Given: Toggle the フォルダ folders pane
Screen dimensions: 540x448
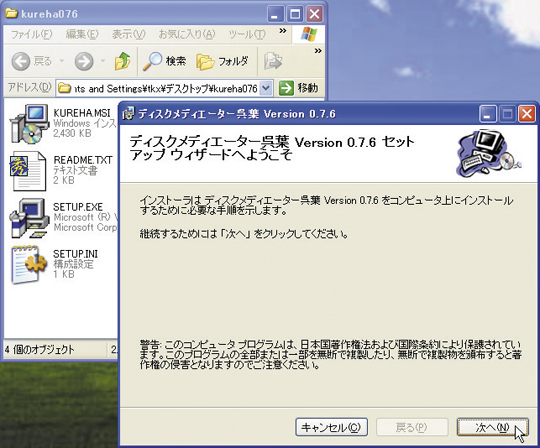Looking at the screenshot, I should point(222,62).
